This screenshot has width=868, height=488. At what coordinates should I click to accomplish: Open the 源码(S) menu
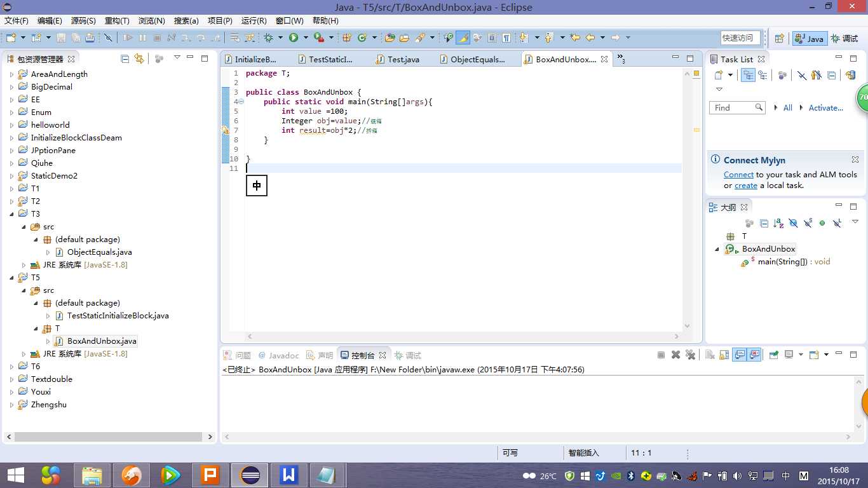pyautogui.click(x=83, y=21)
